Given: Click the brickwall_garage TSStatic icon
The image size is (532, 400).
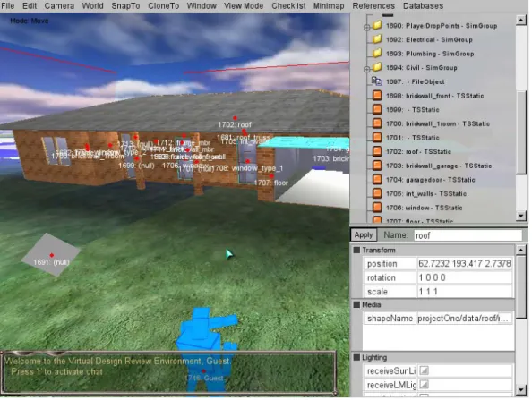Looking at the screenshot, I should pyautogui.click(x=377, y=165).
